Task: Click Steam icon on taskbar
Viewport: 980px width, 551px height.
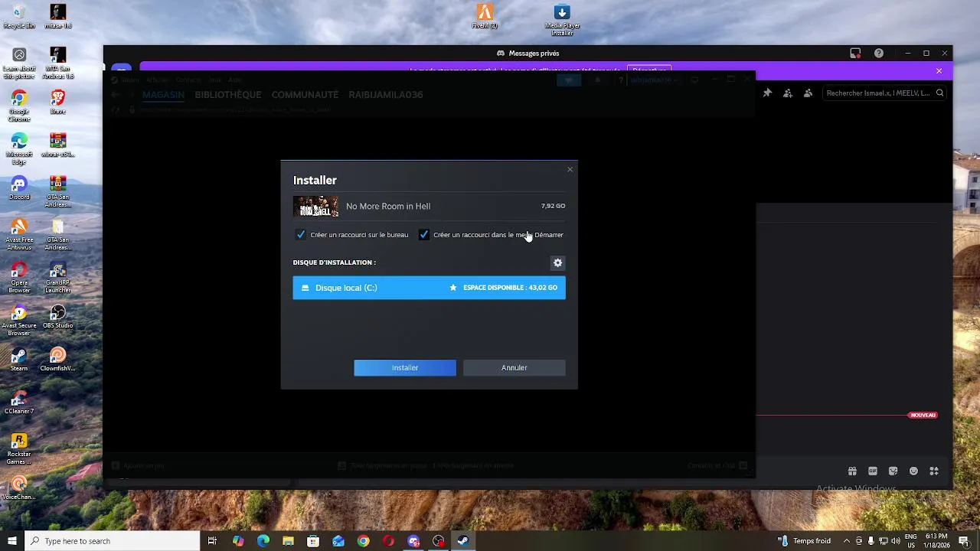Action: click(x=463, y=541)
